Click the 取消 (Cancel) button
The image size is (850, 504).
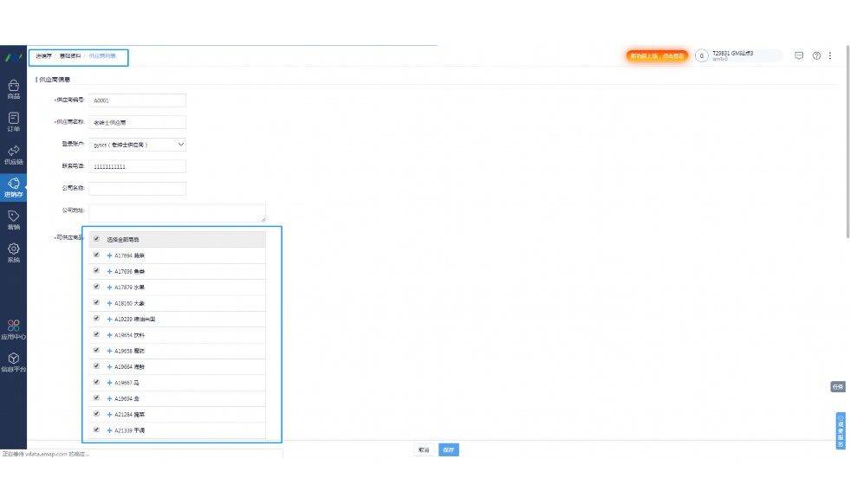tap(424, 450)
